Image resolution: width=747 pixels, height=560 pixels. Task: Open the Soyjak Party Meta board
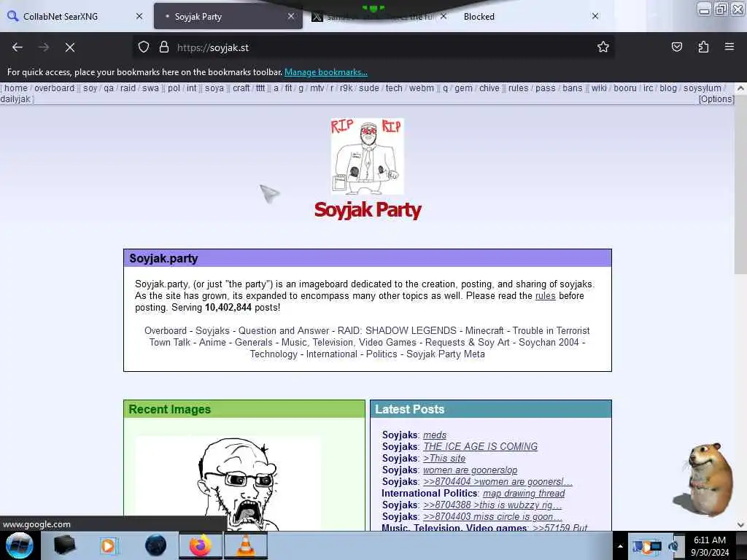(446, 354)
